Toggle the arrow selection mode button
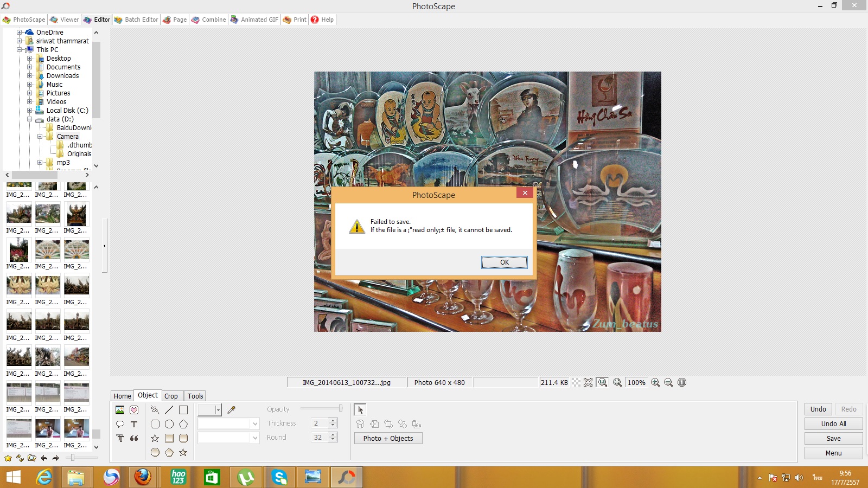Image resolution: width=868 pixels, height=488 pixels. click(360, 410)
